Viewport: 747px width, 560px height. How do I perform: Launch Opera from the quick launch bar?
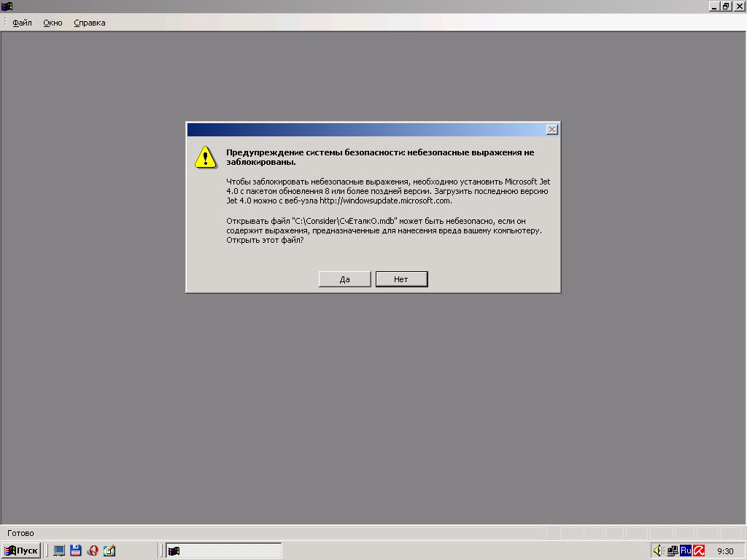click(93, 551)
